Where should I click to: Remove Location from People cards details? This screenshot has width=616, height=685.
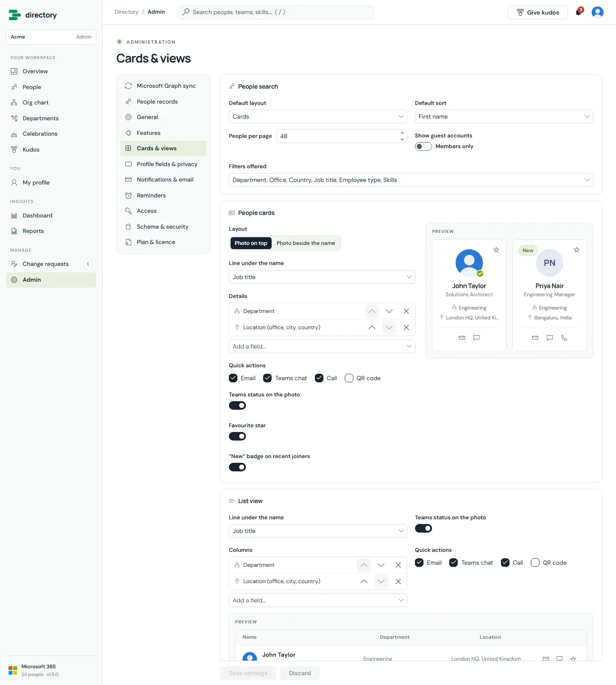[406, 328]
